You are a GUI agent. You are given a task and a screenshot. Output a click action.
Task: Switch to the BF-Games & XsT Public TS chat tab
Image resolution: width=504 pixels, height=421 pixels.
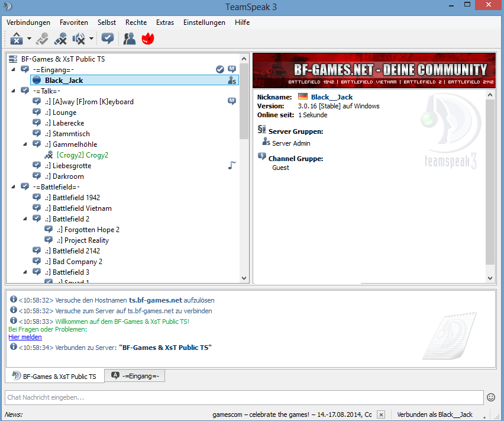coord(54,376)
